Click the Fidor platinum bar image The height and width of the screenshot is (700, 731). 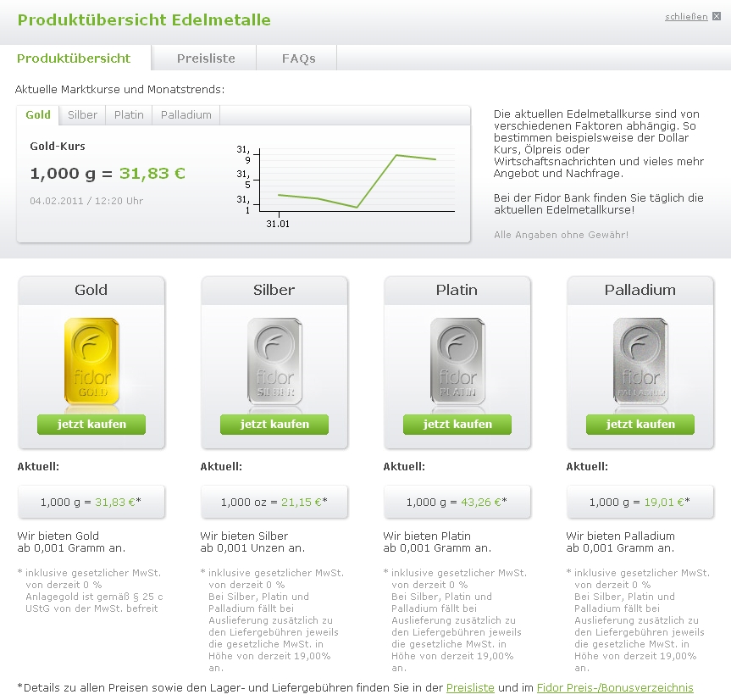click(457, 361)
